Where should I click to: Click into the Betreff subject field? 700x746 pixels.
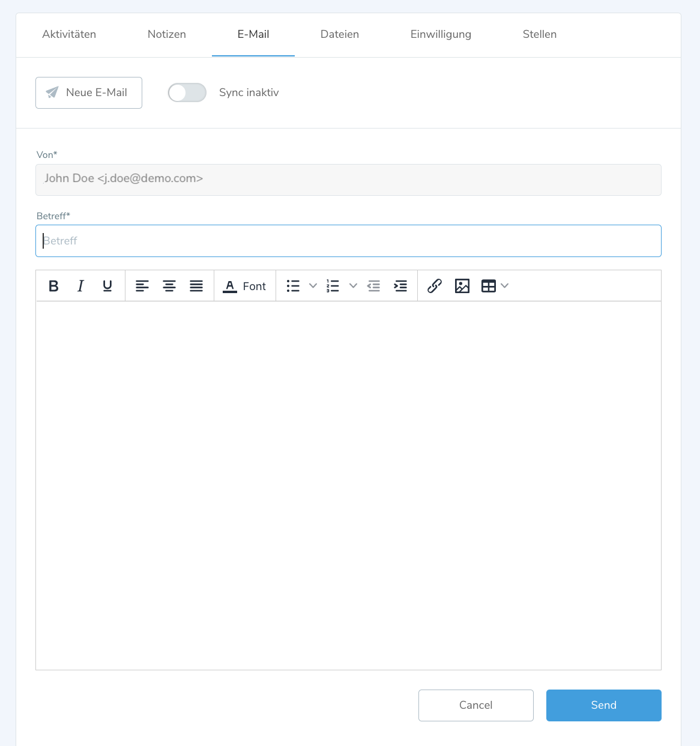click(x=348, y=241)
